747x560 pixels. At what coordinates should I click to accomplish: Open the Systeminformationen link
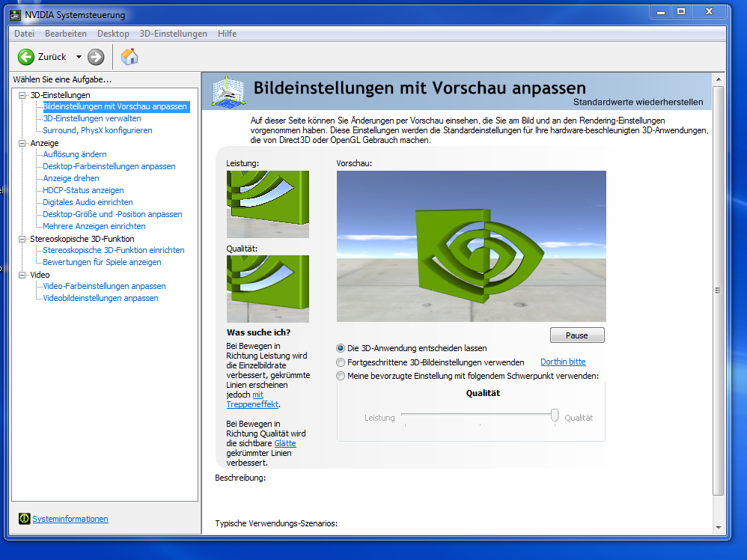(70, 519)
